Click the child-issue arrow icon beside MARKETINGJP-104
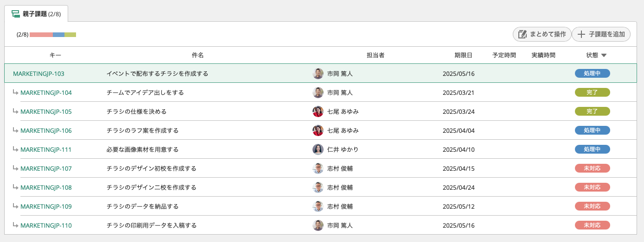 click(16, 92)
